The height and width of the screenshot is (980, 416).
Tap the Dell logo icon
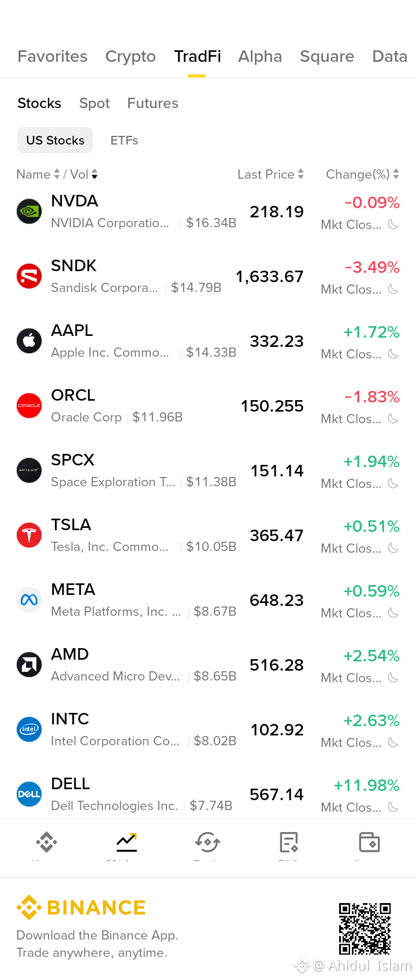tap(29, 794)
